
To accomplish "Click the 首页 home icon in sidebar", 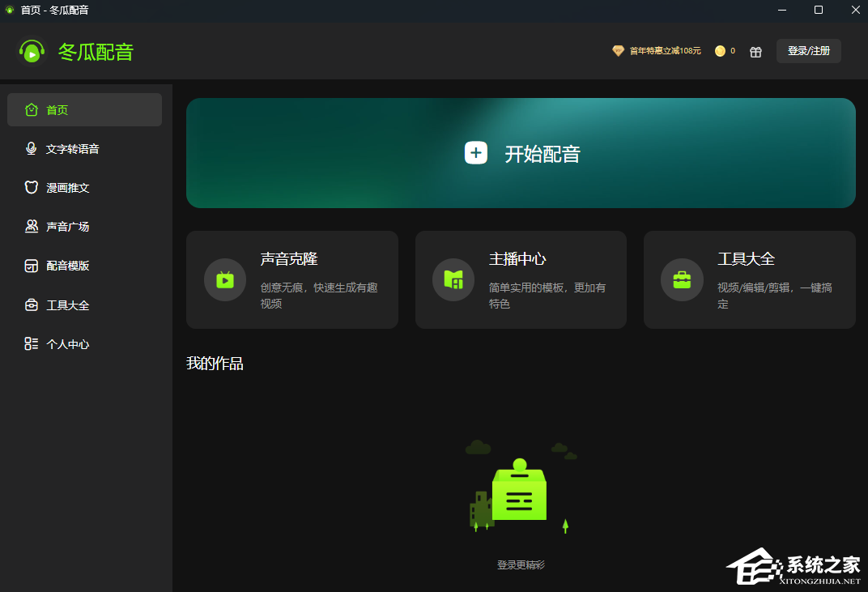I will [32, 109].
